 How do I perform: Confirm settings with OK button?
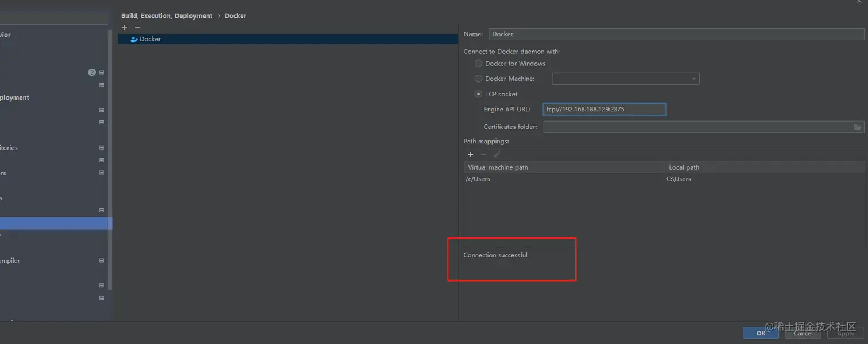click(x=761, y=333)
